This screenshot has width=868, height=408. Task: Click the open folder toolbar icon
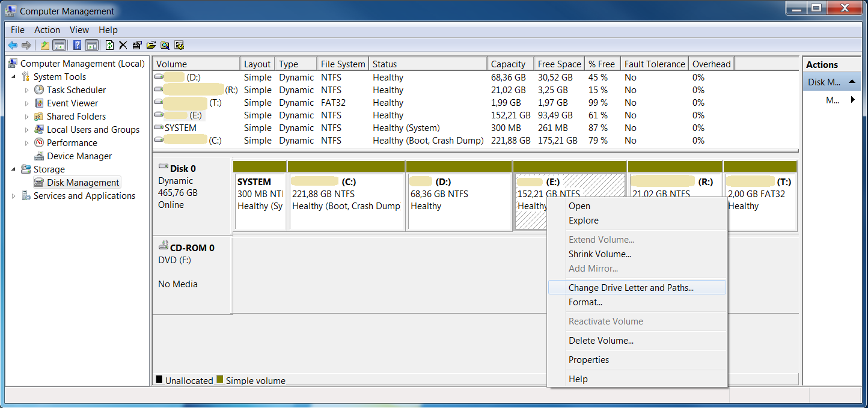tap(151, 45)
